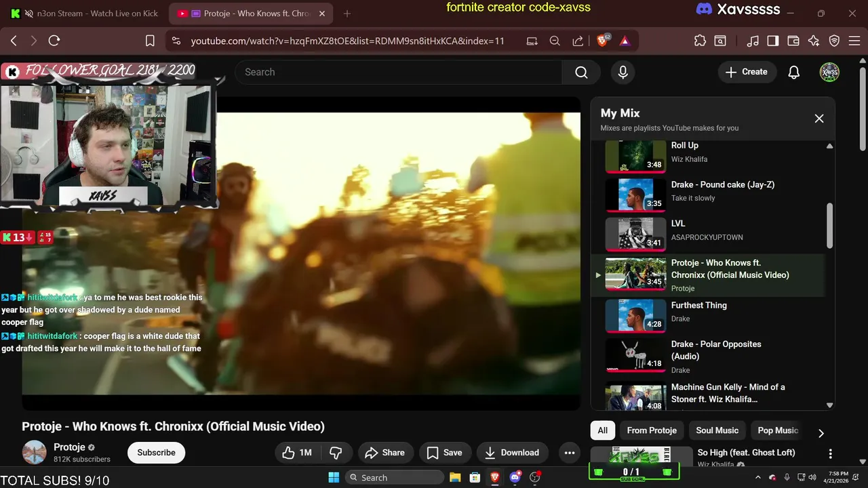Expand more filter chips with right arrow
Screen dimensions: 868x488
pyautogui.click(x=821, y=433)
